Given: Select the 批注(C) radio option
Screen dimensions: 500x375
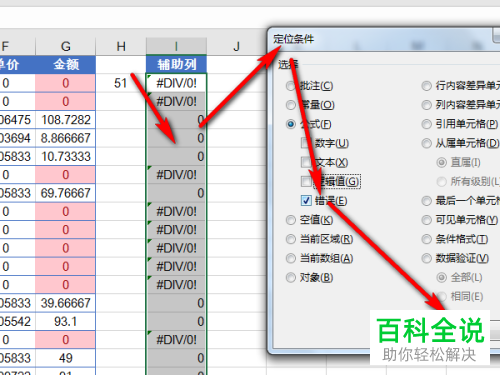Looking at the screenshot, I should click(x=291, y=86).
